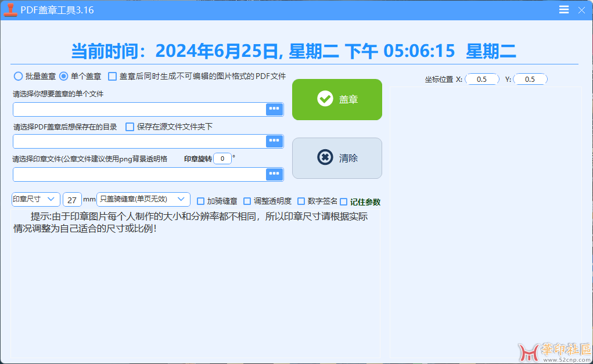Click the X coordinate position field
This screenshot has height=364, width=593.
pos(481,80)
